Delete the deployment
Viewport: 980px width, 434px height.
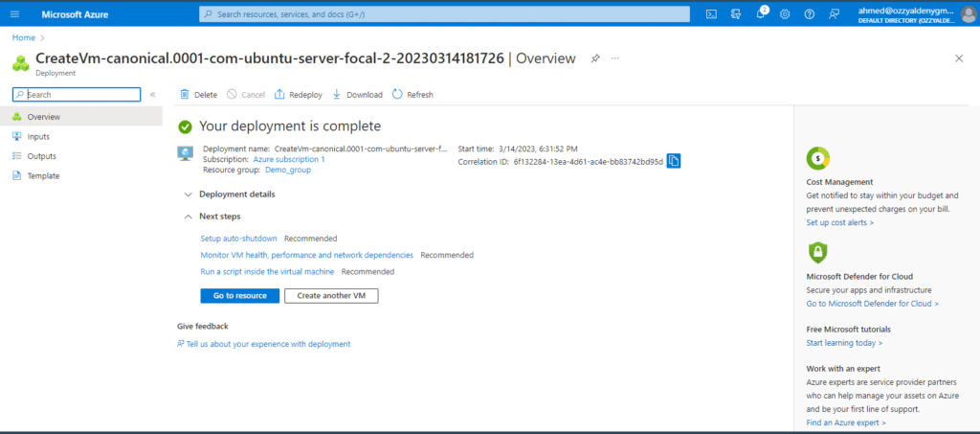click(x=198, y=95)
